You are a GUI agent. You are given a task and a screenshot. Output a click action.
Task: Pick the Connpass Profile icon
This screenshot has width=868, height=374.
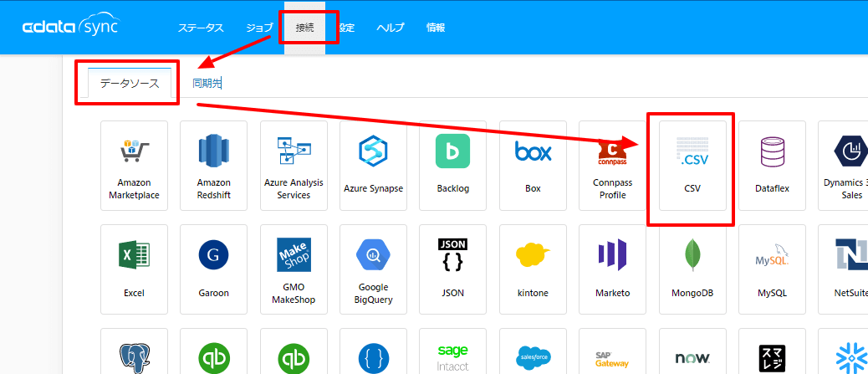[612, 151]
